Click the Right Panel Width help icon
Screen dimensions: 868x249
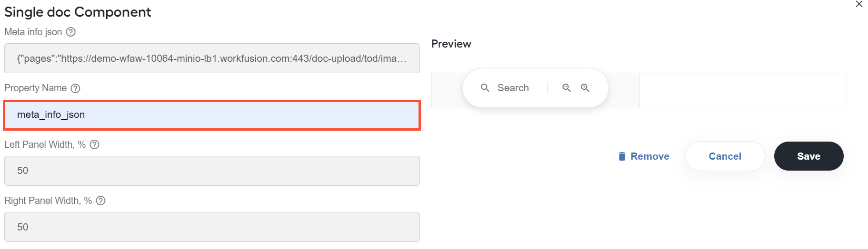pyautogui.click(x=100, y=201)
